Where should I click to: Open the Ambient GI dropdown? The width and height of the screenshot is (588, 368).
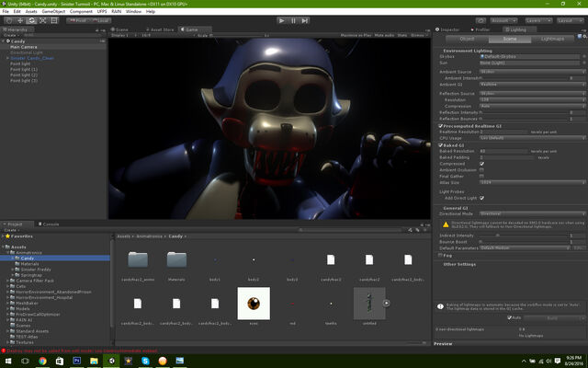pos(533,85)
